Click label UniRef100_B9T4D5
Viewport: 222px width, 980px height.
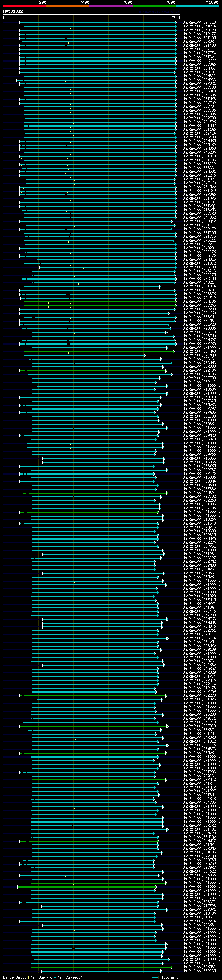pos(199,38)
